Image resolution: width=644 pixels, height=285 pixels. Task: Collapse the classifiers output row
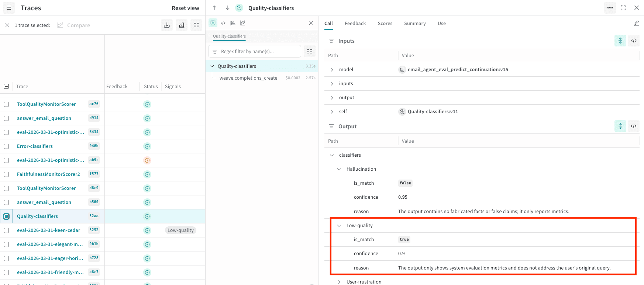332,155
